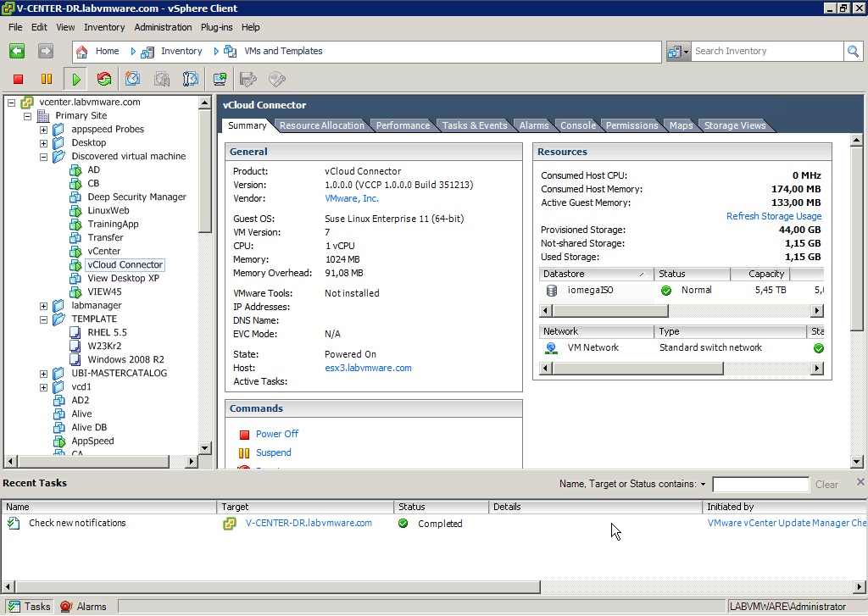Image resolution: width=868 pixels, height=616 pixels.
Task: Expand the labmanager folder
Action: coord(43,306)
